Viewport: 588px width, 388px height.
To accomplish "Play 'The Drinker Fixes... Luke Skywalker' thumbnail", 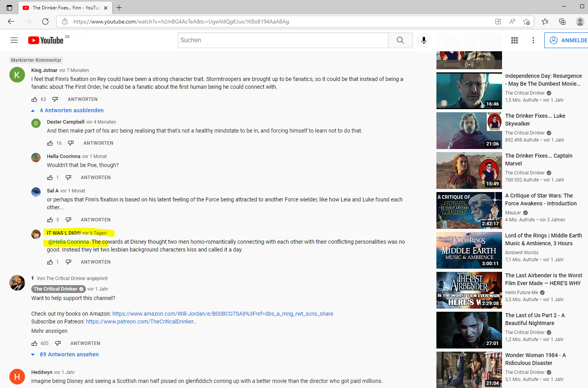I will pyautogui.click(x=469, y=131).
